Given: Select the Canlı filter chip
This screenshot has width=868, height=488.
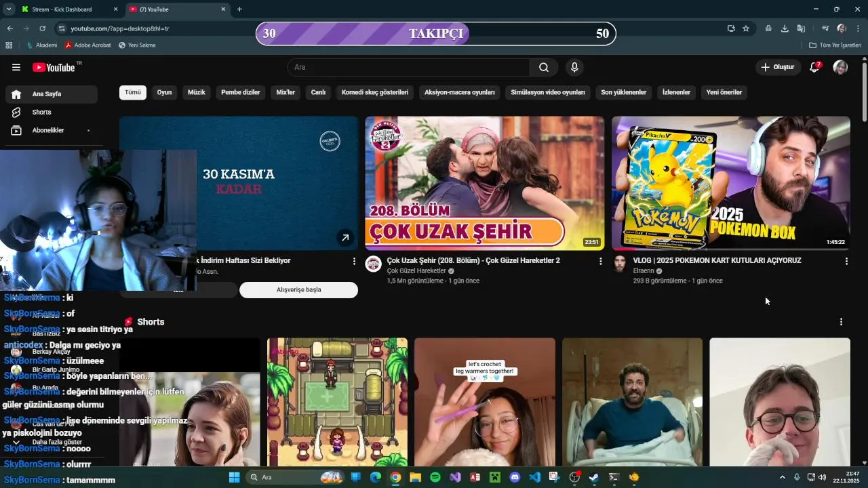Looking at the screenshot, I should [318, 92].
